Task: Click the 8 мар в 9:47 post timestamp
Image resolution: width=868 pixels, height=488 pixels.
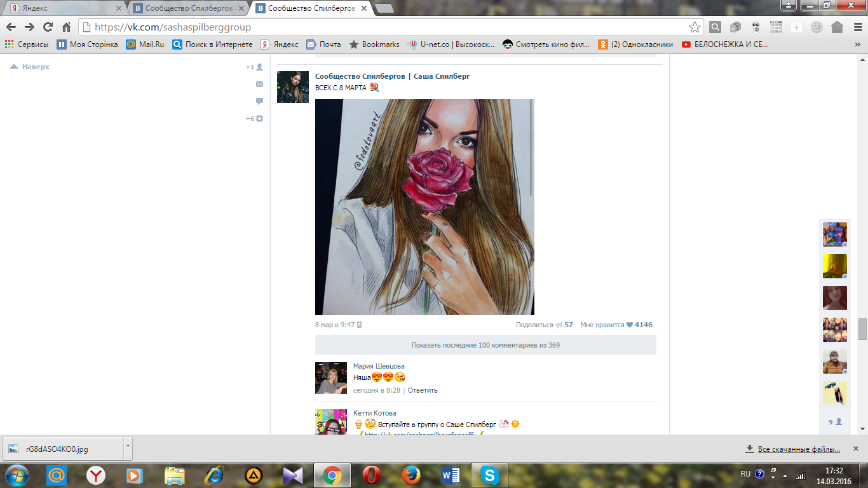Action: tap(335, 325)
